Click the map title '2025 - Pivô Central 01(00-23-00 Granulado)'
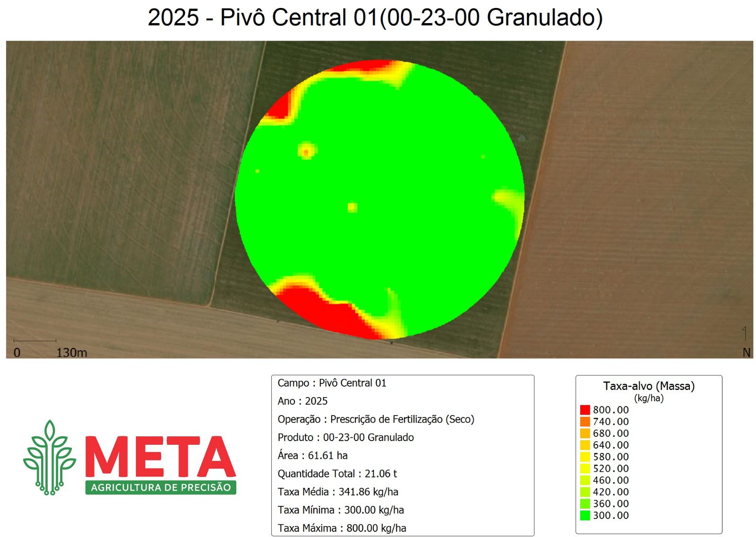756x537 pixels. pos(376,18)
